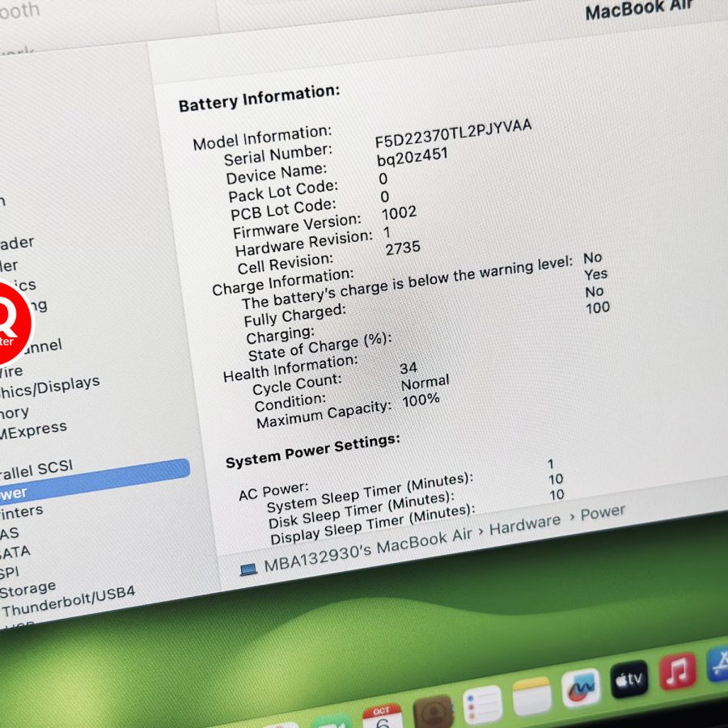Launch Reminders from the Dock
The image size is (728, 728).
(x=483, y=705)
